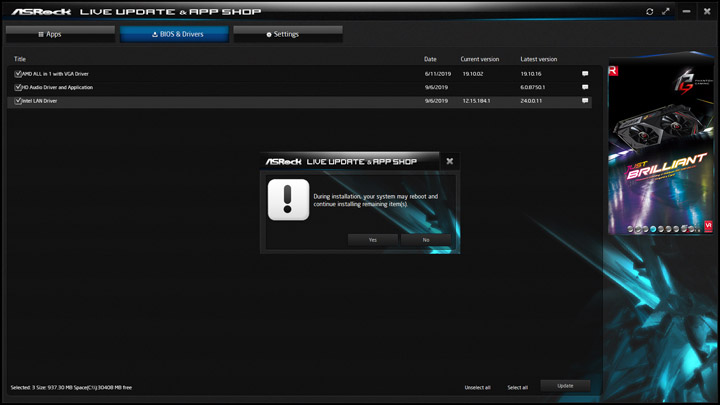Select the HD Audio Driver and Application title
The image size is (720, 405).
click(x=57, y=87)
